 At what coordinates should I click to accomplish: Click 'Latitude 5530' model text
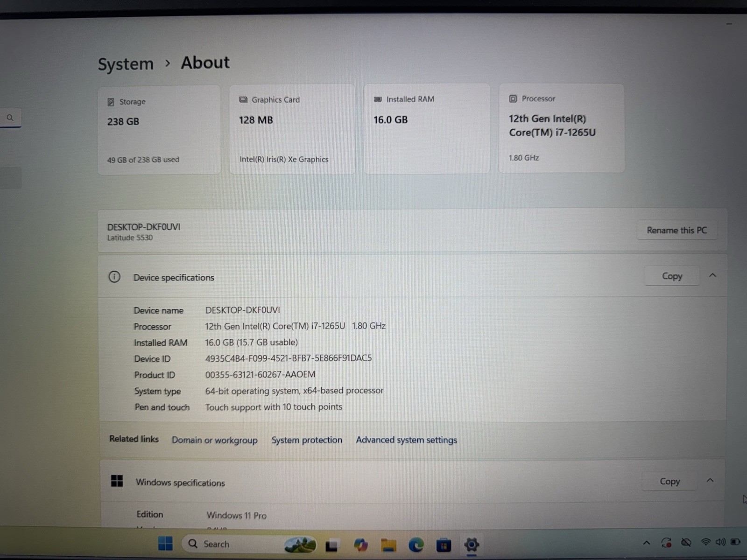(x=130, y=238)
